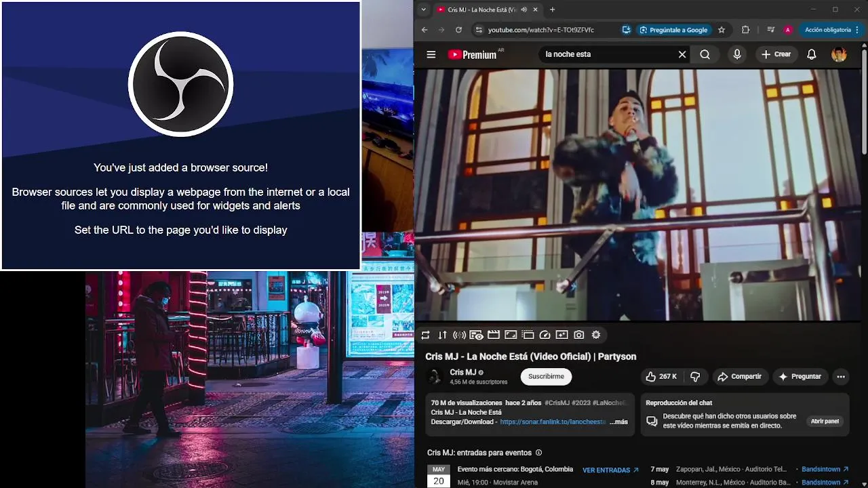Mute the tab via its speaker icon
The height and width of the screenshot is (488, 868).
(x=524, y=9)
